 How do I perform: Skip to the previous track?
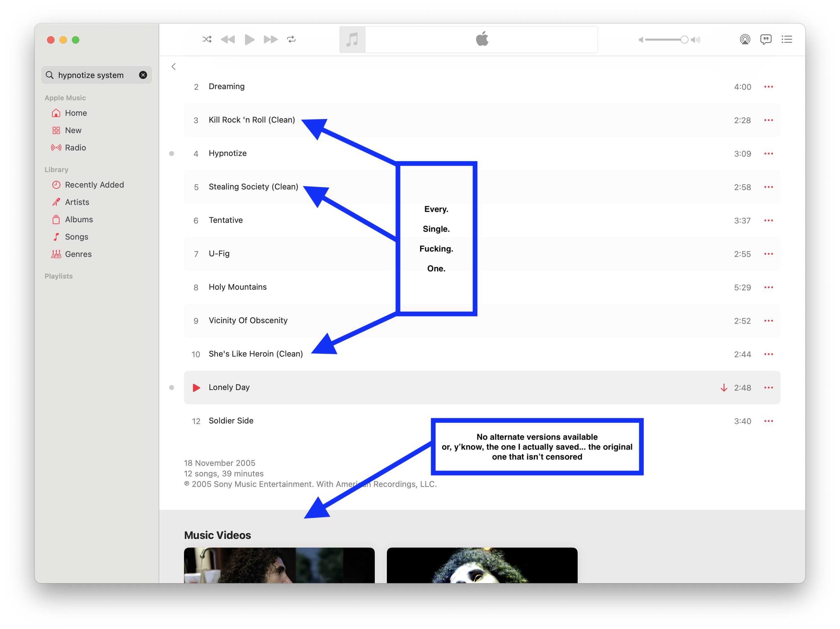pos(228,40)
